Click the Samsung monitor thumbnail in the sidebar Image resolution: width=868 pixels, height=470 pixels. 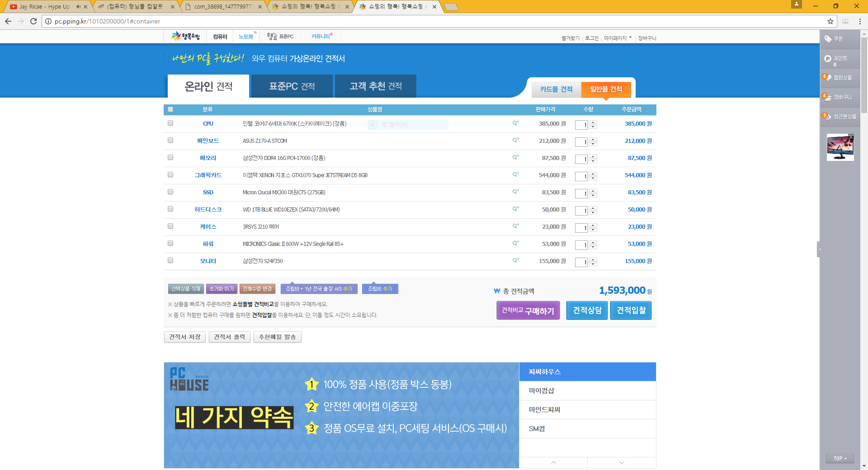coord(840,147)
